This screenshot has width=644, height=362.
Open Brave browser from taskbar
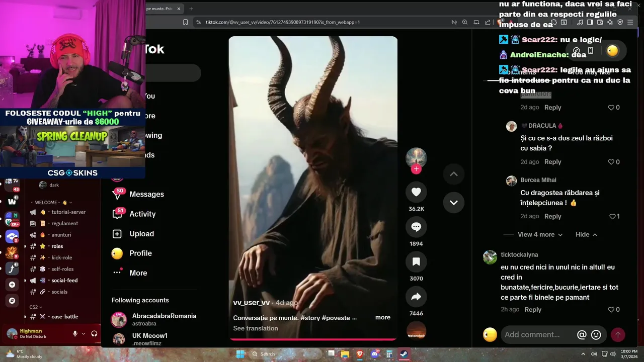[x=360, y=354]
